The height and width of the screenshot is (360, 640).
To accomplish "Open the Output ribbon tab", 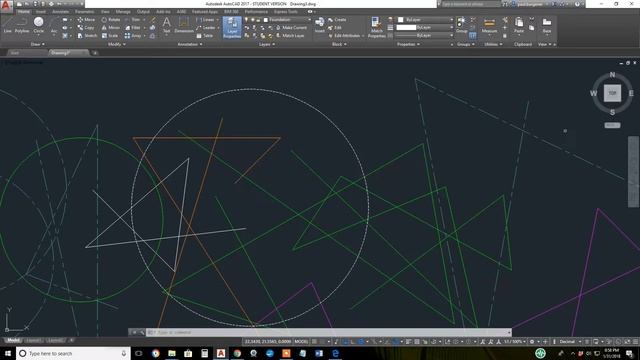I will point(143,11).
